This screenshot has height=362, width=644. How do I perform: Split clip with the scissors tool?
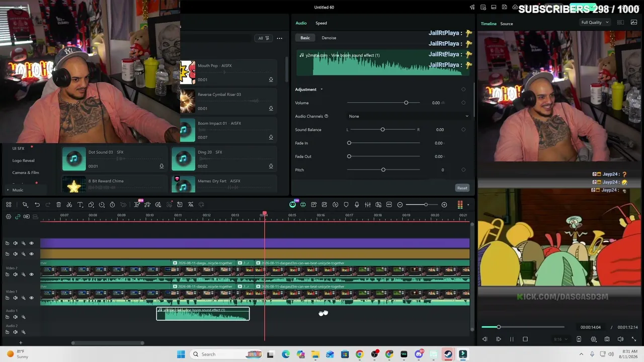pos(69,205)
